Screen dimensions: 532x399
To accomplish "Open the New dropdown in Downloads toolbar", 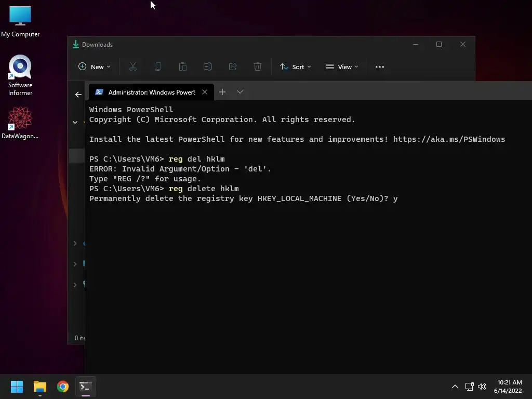I will click(x=95, y=67).
